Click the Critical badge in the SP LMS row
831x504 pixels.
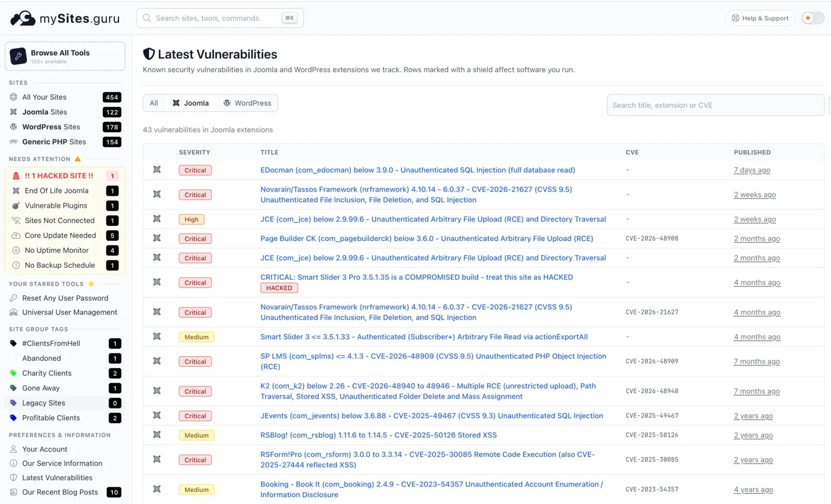click(195, 362)
